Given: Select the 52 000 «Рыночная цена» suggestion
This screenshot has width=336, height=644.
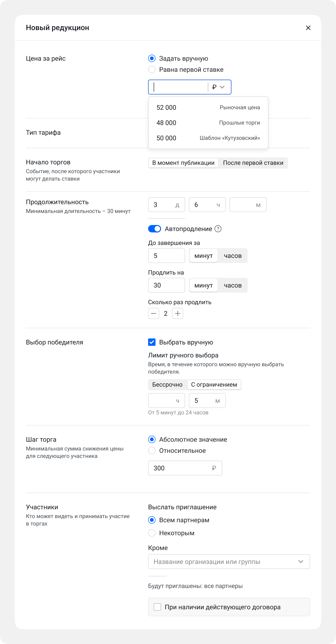Looking at the screenshot, I should click(208, 107).
